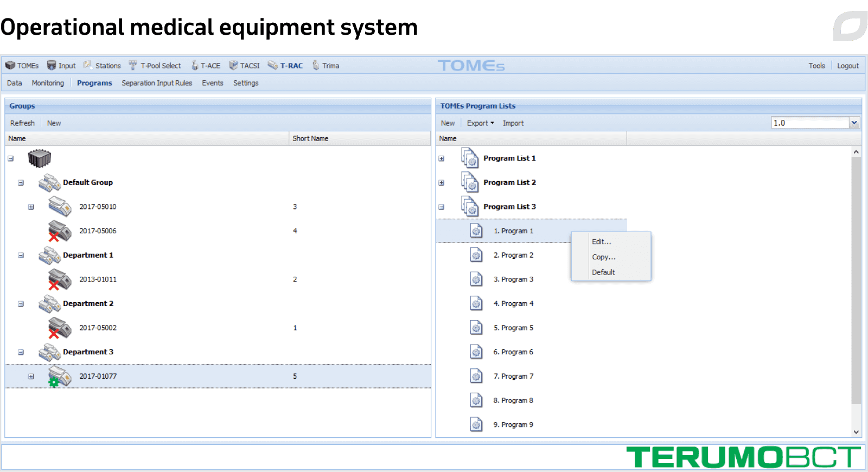
Task: Collapse the Department 3 node
Action: point(21,352)
